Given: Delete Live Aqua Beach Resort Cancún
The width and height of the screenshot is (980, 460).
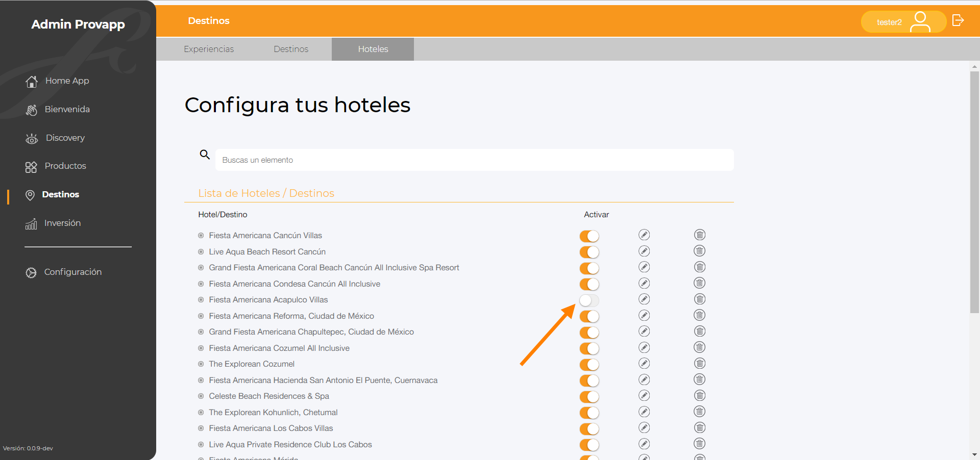Looking at the screenshot, I should [700, 251].
